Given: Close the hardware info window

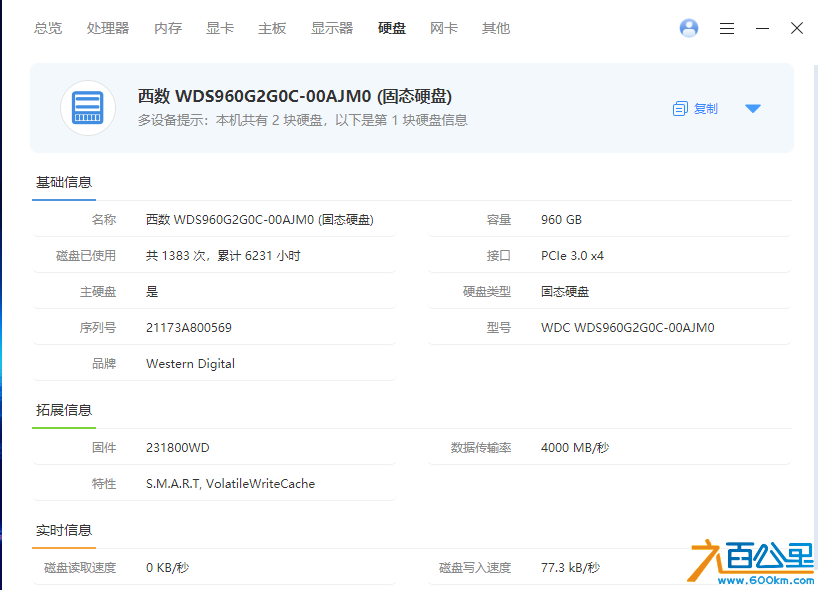Looking at the screenshot, I should (797, 28).
